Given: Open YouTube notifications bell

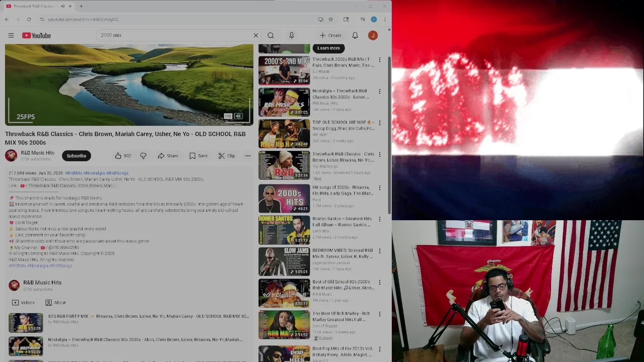Looking at the screenshot, I should pyautogui.click(x=355, y=35).
